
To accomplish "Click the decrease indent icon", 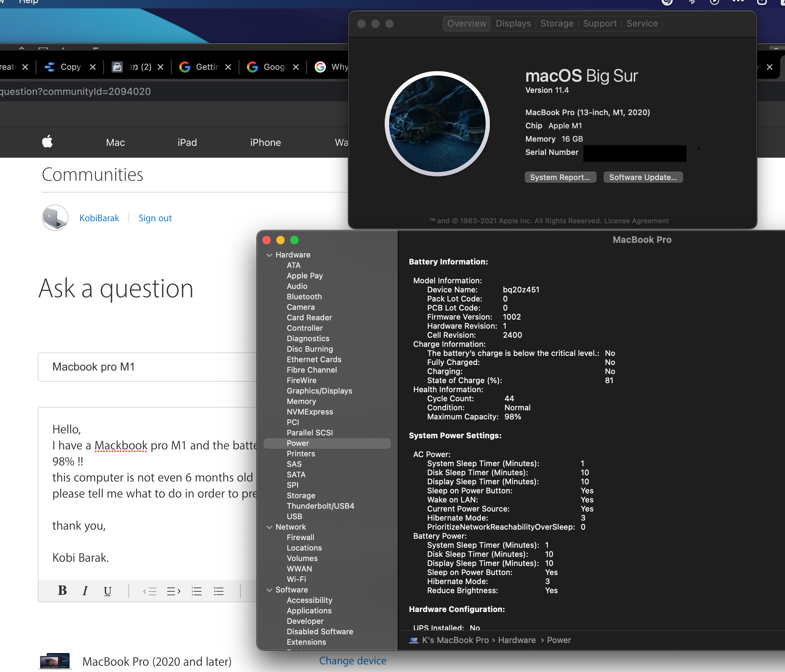I will click(x=150, y=591).
